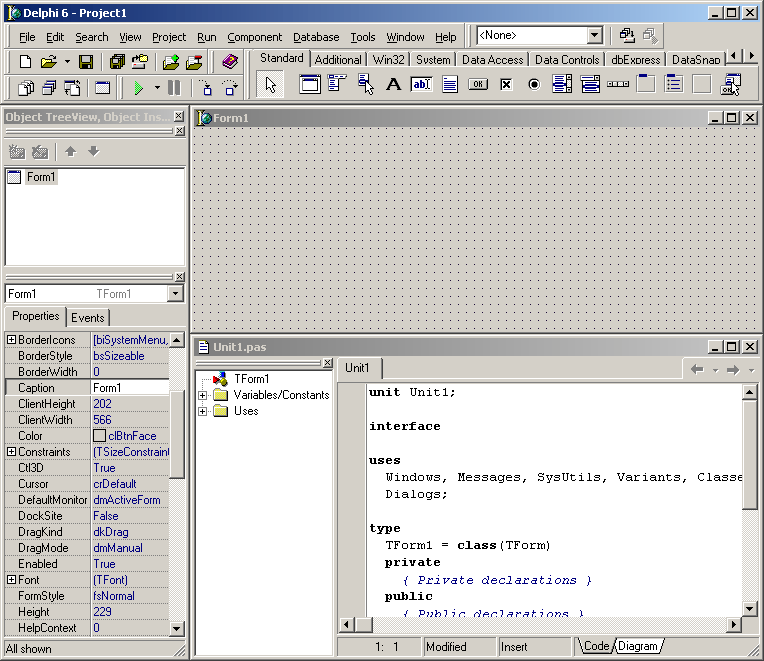Select the Unit1 editor tab

point(357,368)
